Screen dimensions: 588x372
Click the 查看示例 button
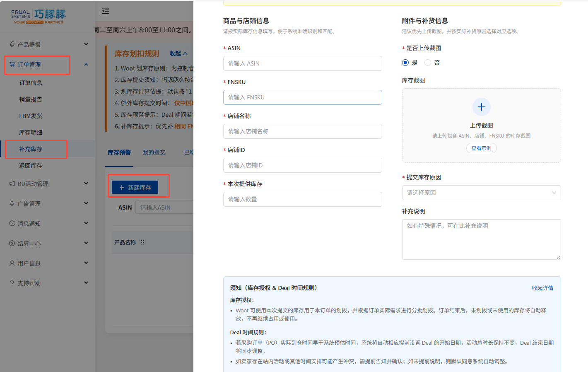point(481,148)
